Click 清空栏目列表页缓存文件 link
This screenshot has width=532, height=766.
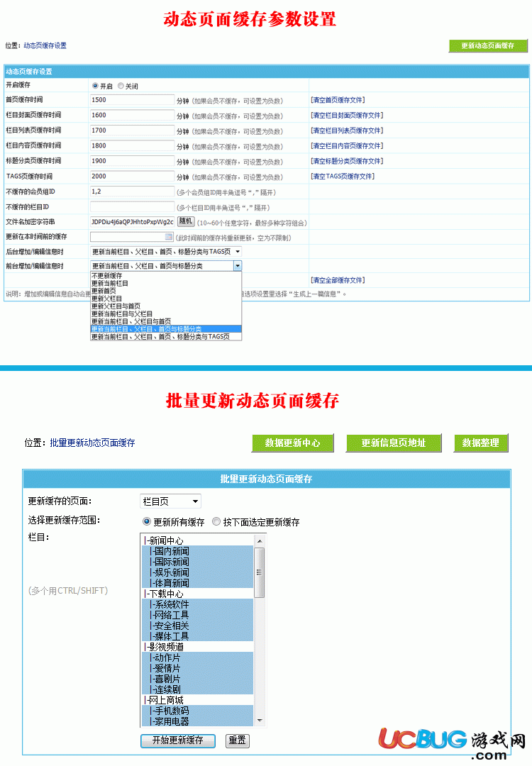pyautogui.click(x=347, y=131)
